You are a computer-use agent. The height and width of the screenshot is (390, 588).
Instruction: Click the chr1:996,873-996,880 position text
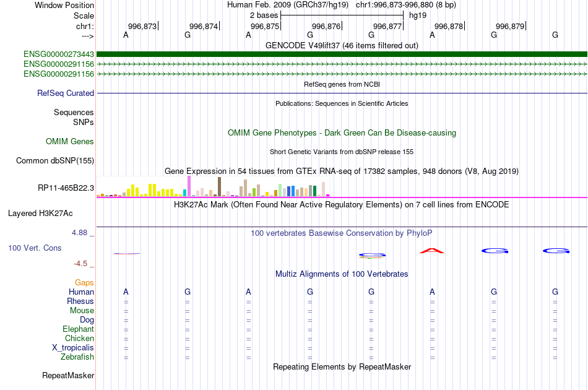coord(406,5)
